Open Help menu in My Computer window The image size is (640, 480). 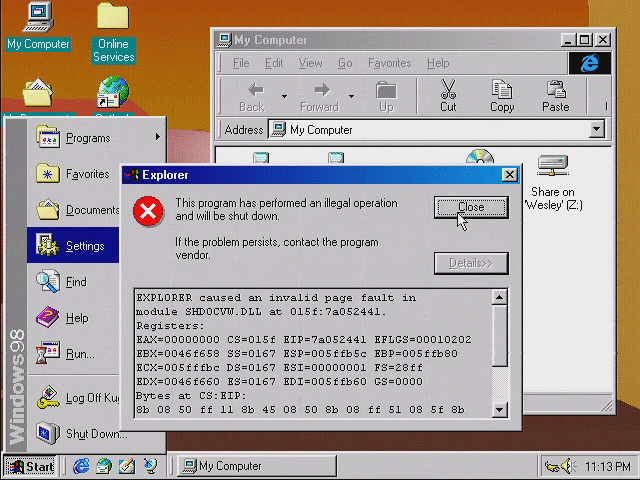coord(438,63)
